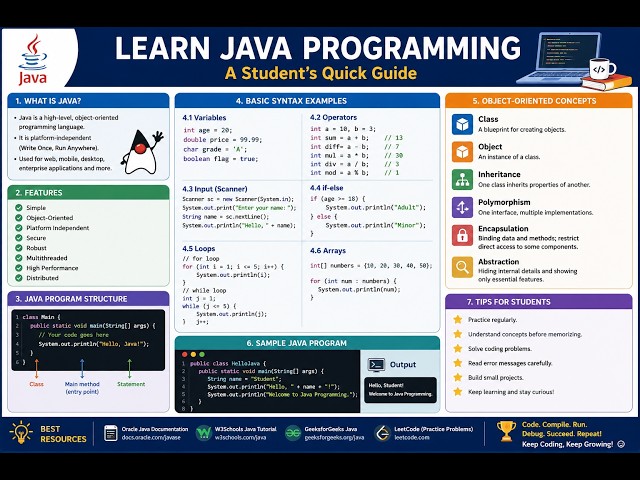Click the yellow Abstraction magnifier icon
Screen dimensions: 640x480
462,267
